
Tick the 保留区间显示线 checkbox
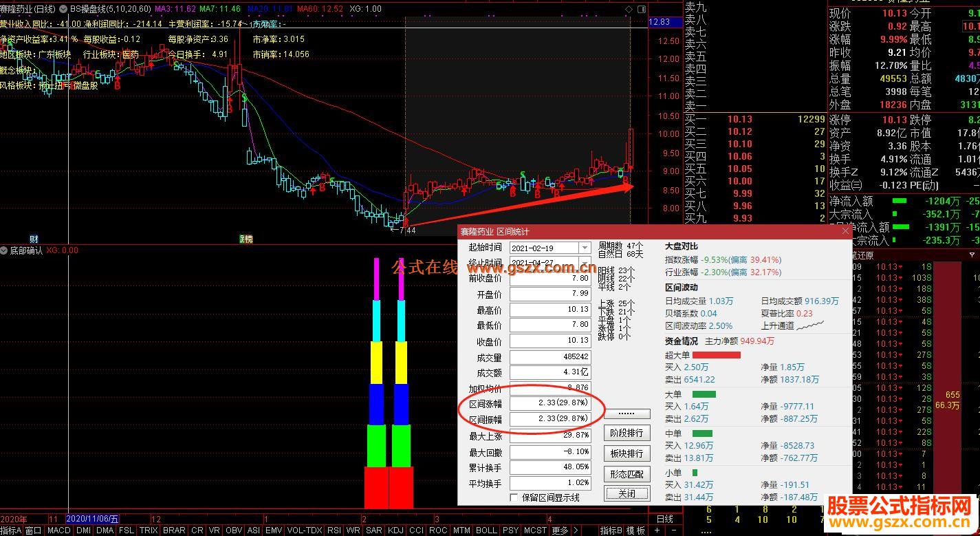[x=514, y=497]
